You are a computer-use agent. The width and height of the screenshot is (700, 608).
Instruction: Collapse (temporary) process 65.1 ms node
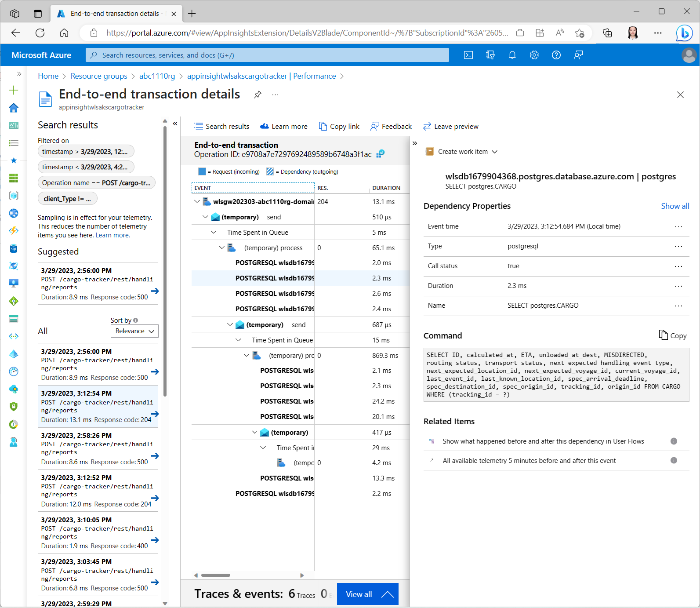click(x=222, y=248)
